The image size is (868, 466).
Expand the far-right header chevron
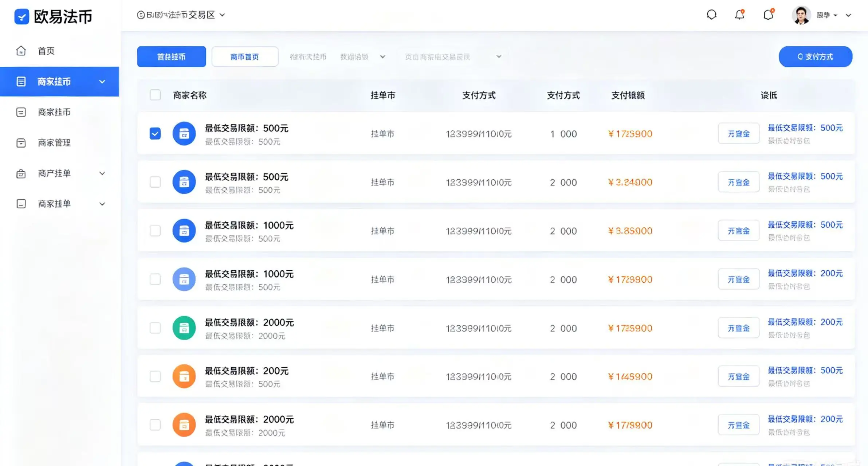(848, 15)
